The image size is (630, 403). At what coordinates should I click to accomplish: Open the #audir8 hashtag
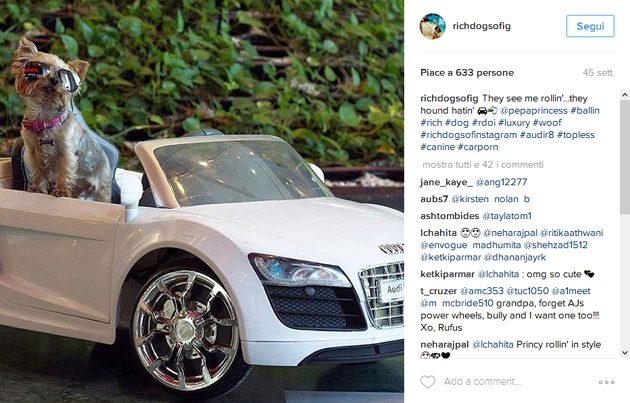pos(537,135)
